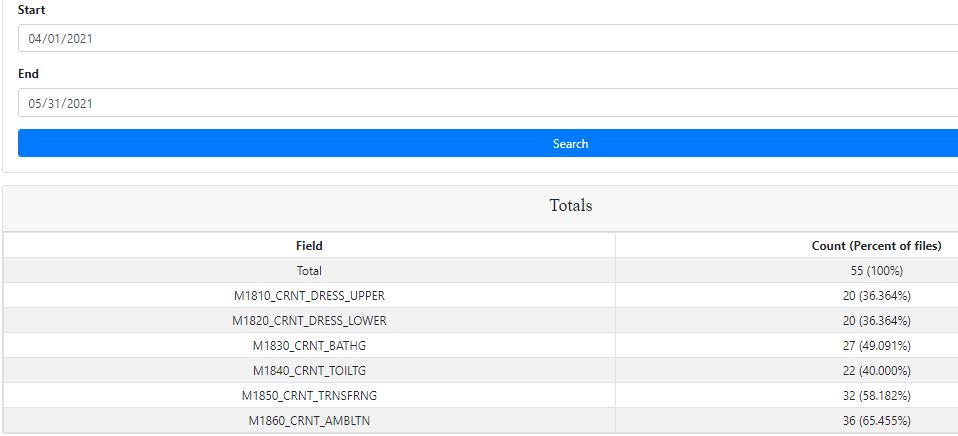Click the 36 (65.455%) count value

pos(876,421)
